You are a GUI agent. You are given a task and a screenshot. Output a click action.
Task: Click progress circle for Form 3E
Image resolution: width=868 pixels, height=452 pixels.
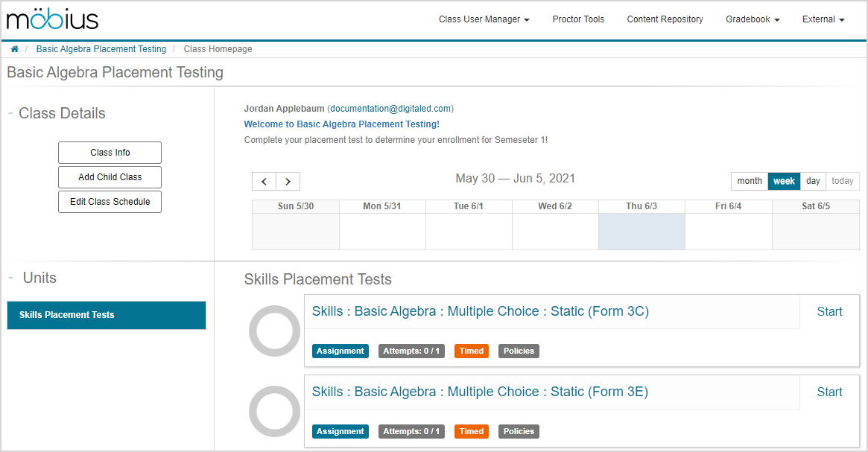point(274,411)
